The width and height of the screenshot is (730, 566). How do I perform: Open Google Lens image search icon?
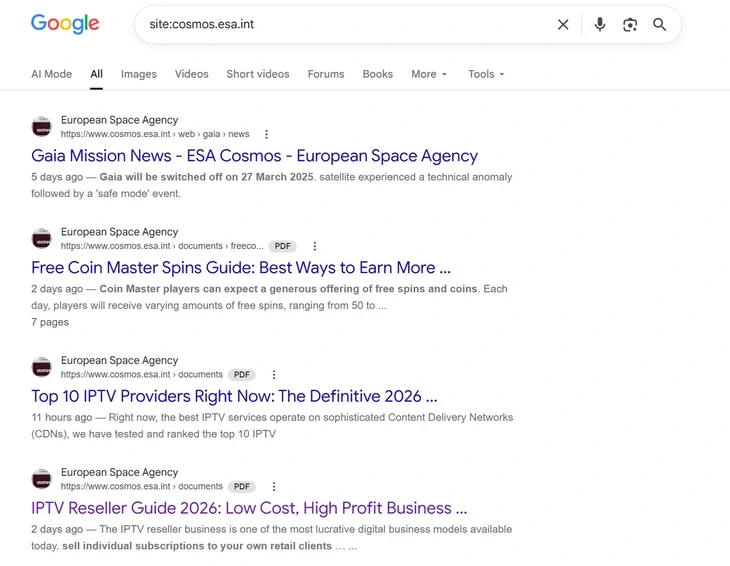coord(630,25)
